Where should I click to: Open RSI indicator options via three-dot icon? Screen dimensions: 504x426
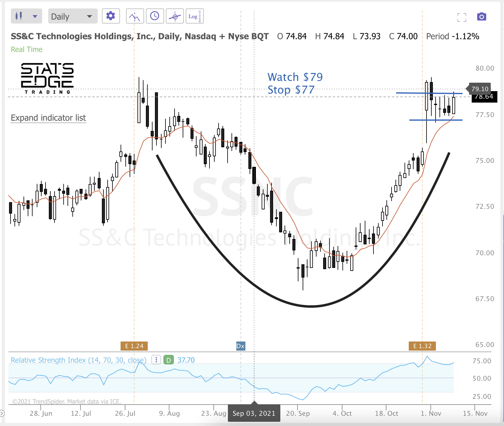[x=156, y=360]
